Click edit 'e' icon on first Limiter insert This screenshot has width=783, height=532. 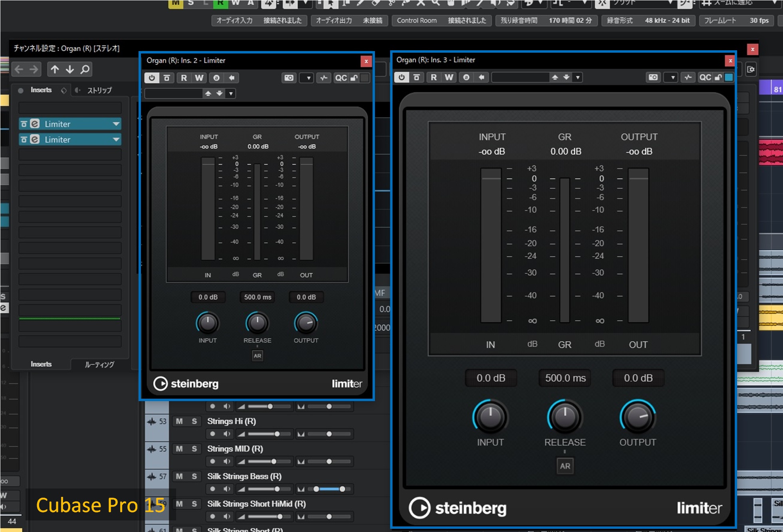35,124
